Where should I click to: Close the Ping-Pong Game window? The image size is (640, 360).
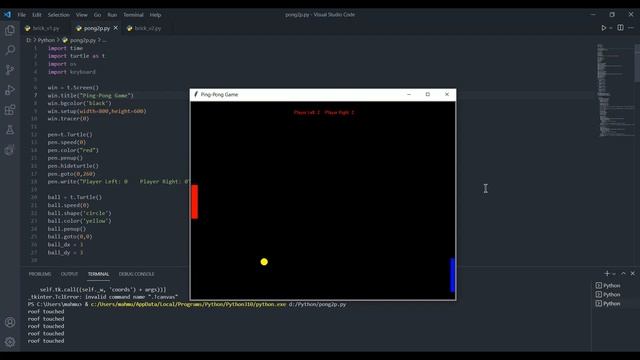(x=447, y=94)
